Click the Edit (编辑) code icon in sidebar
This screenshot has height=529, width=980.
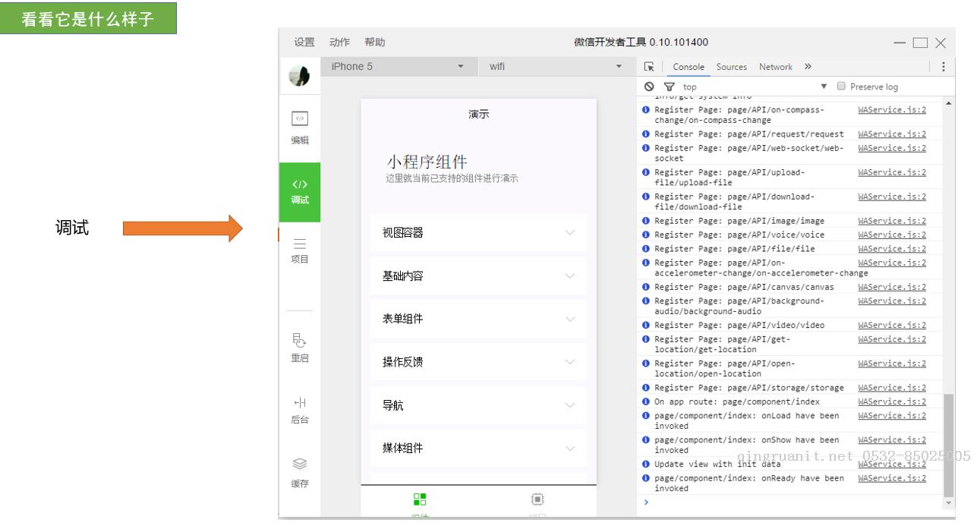coord(300,119)
